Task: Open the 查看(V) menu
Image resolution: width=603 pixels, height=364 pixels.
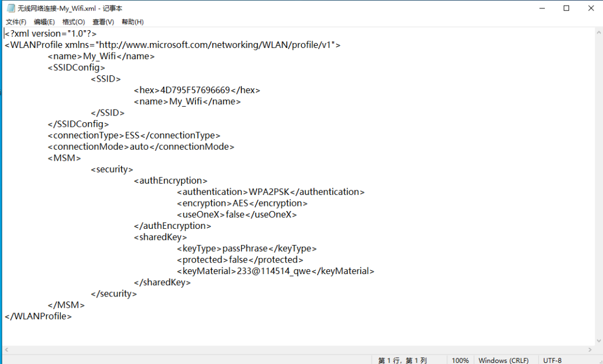Action: (x=103, y=22)
